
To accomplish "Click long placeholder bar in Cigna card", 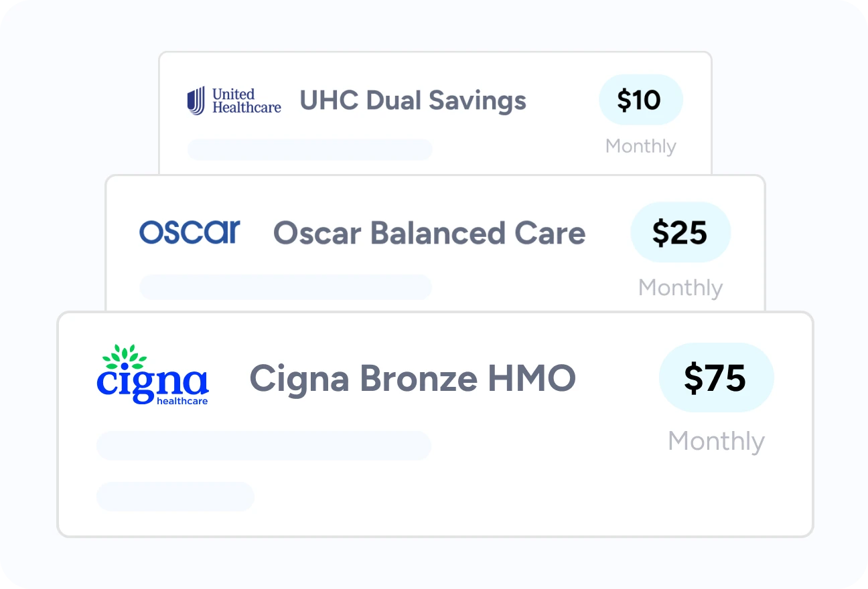I will [263, 446].
